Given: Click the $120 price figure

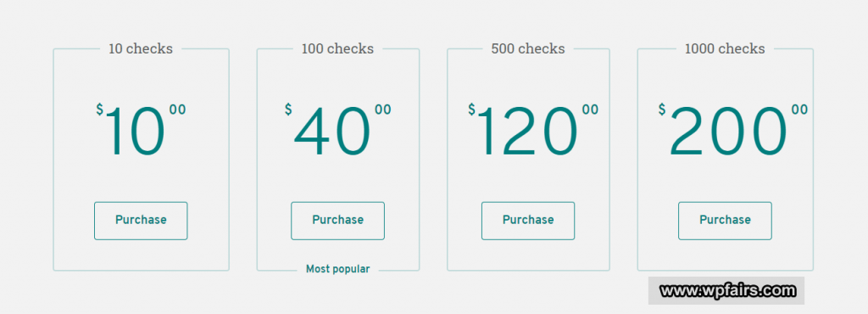Looking at the screenshot, I should pos(533,132).
